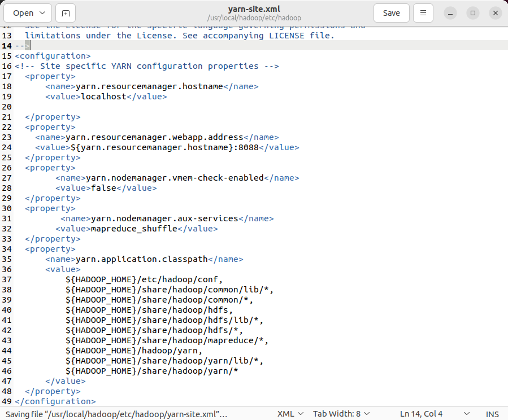This screenshot has width=508, height=420.
Task: Click the share/hadoop/yarn/* line 46
Action: point(152,371)
